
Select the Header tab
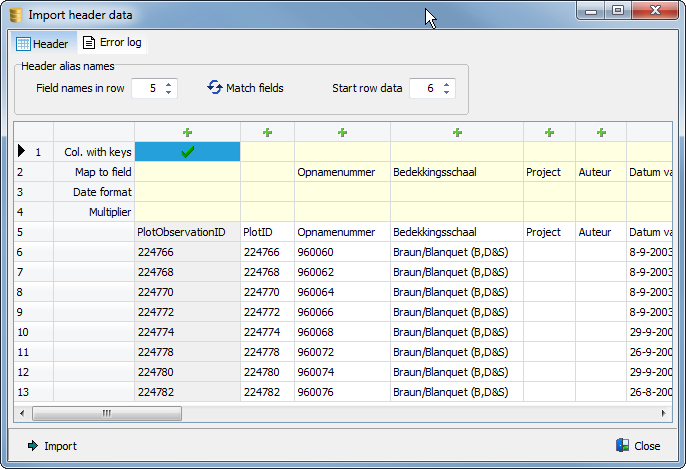[x=43, y=44]
